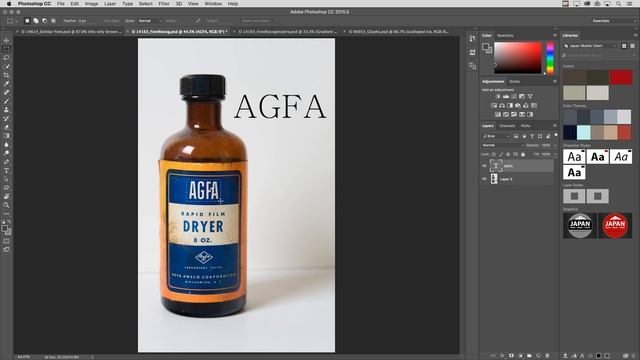This screenshot has width=640, height=360.
Task: Select the Pen tool
Action: pyautogui.click(x=7, y=162)
